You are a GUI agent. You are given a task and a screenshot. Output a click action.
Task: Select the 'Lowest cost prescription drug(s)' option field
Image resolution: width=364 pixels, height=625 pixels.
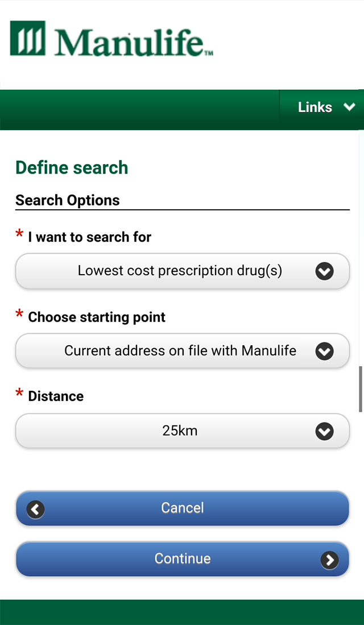[182, 271]
